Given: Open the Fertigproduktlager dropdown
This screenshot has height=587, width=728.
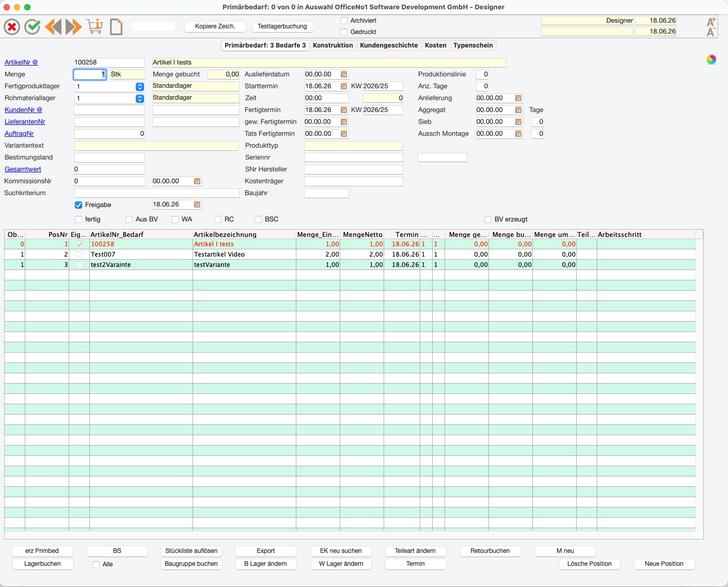Looking at the screenshot, I should tap(140, 87).
